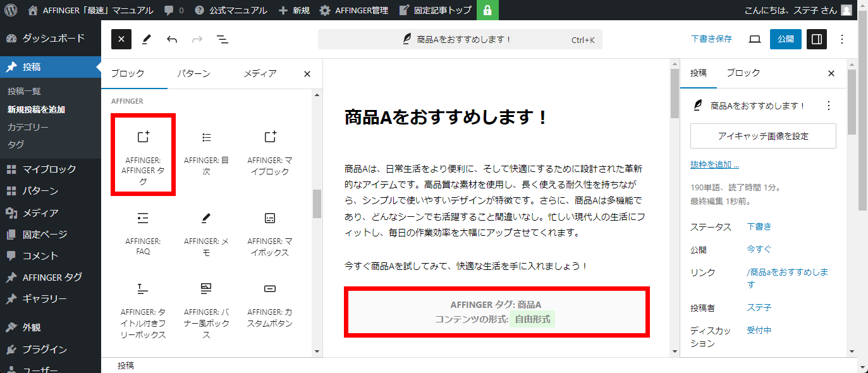Open 固定ページ in sidebar
The image size is (868, 373).
pyautogui.click(x=51, y=234)
